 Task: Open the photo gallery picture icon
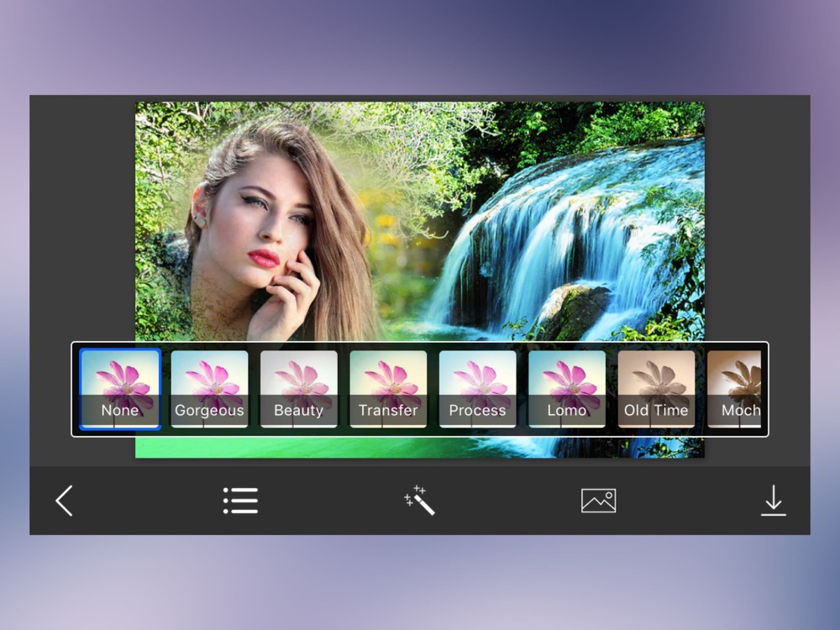598,501
